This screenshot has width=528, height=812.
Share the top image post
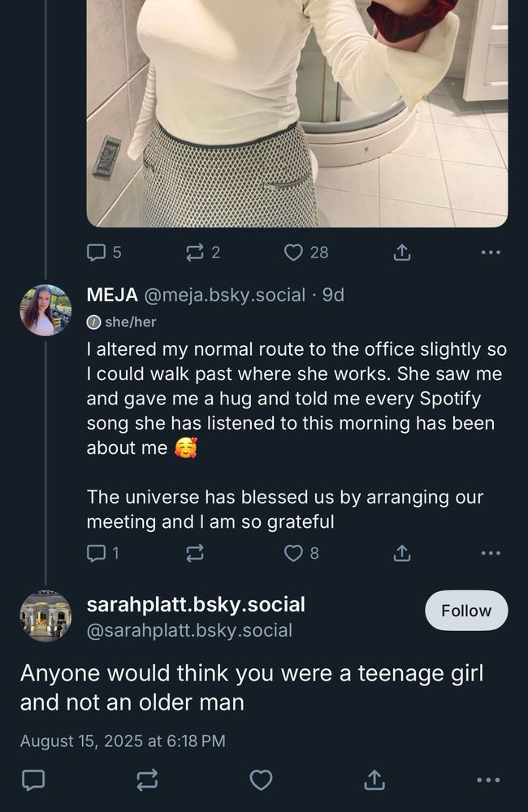tap(401, 253)
